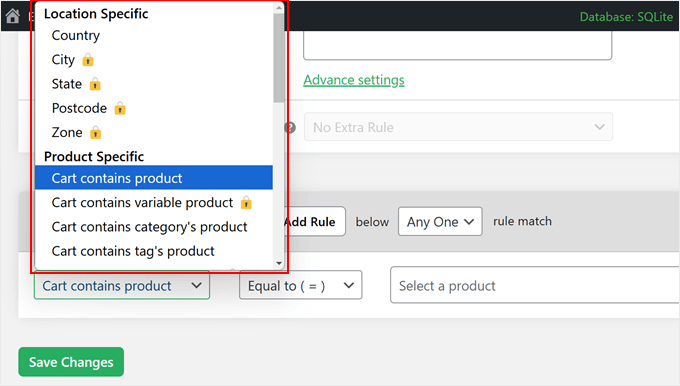Pick Cart contains category's product option
Image resolution: width=680 pixels, height=386 pixels.
pyautogui.click(x=154, y=227)
